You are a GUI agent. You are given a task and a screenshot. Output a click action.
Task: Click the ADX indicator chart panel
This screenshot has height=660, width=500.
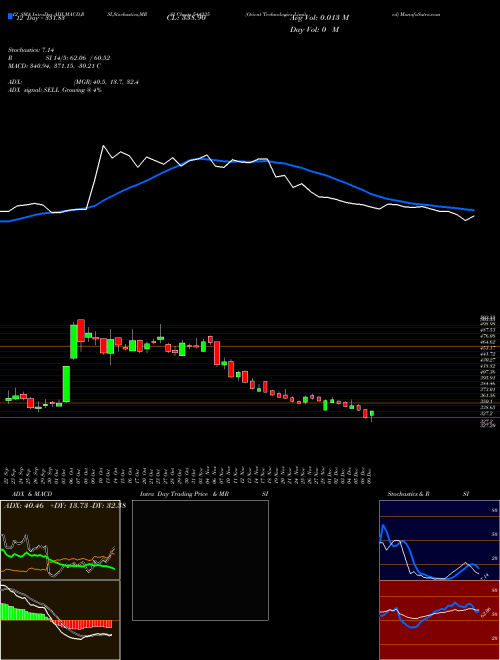[60, 540]
